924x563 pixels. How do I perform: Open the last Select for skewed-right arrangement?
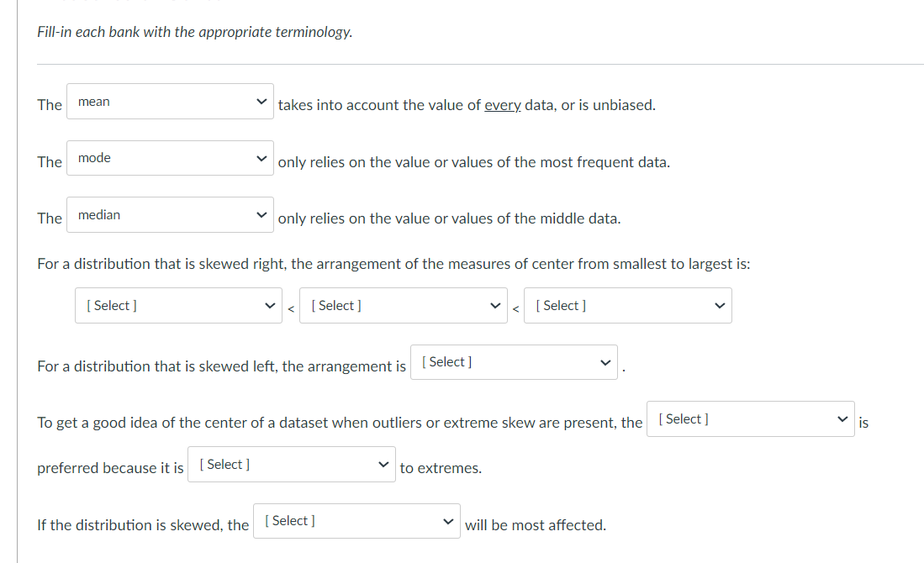pyautogui.click(x=626, y=305)
